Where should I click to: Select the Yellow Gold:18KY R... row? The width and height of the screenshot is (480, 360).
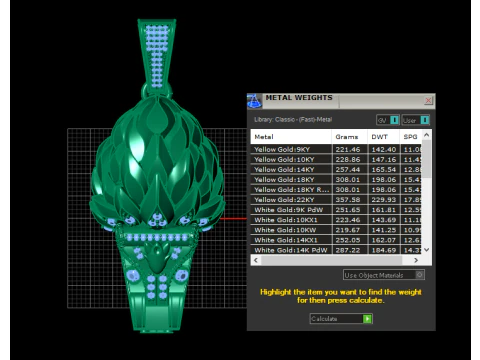click(x=336, y=189)
